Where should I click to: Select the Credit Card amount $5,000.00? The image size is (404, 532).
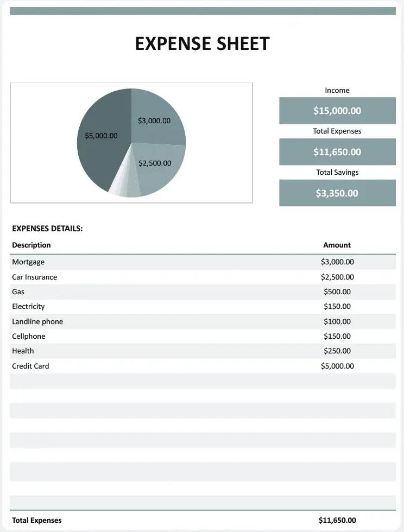[x=337, y=366]
